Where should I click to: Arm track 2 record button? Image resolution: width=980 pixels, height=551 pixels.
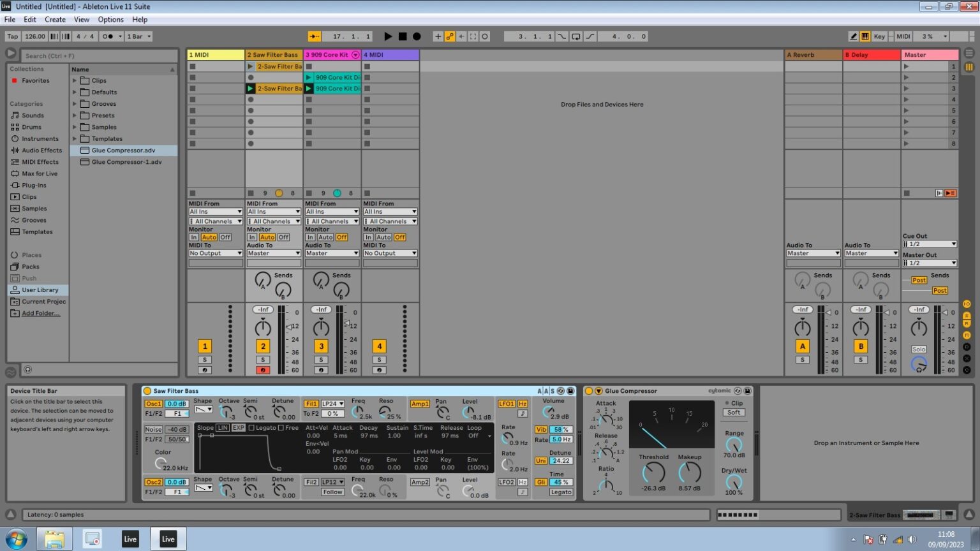pos(263,370)
